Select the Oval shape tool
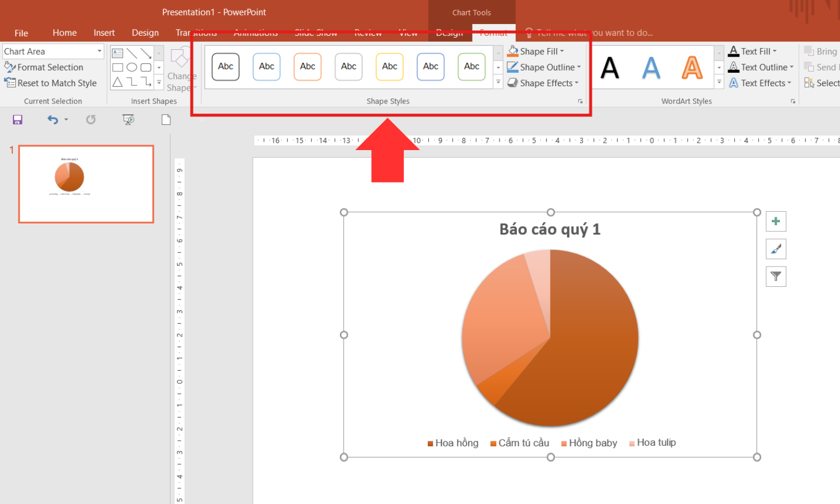Image resolution: width=840 pixels, height=504 pixels. tap(132, 67)
